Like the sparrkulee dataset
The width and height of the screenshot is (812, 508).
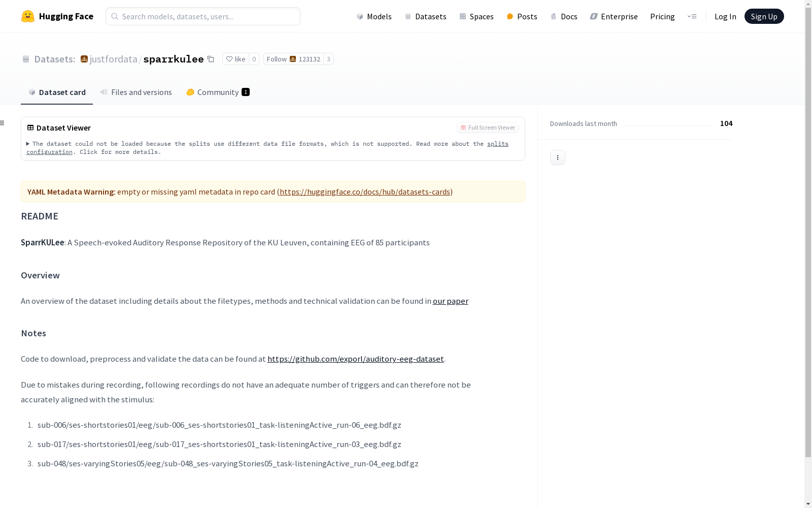[235, 59]
